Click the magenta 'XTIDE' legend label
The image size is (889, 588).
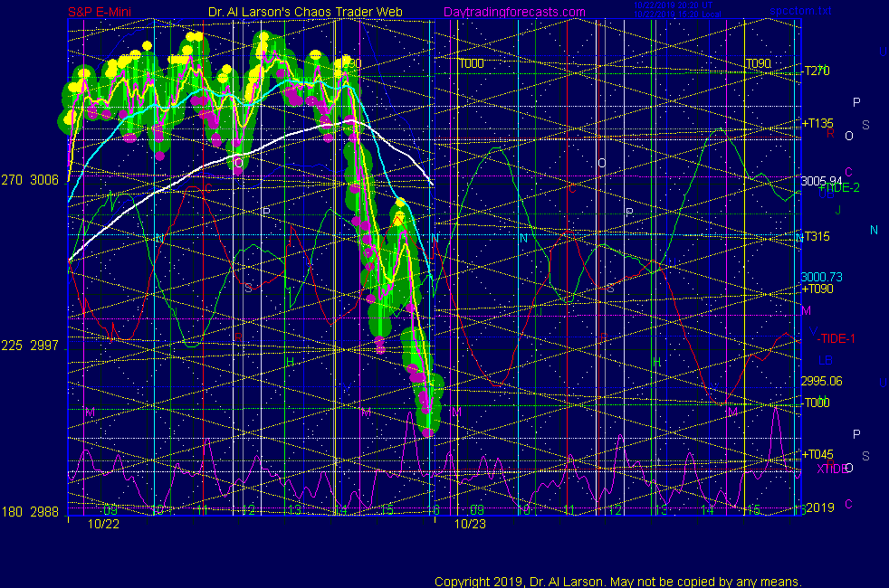pyautogui.click(x=831, y=469)
